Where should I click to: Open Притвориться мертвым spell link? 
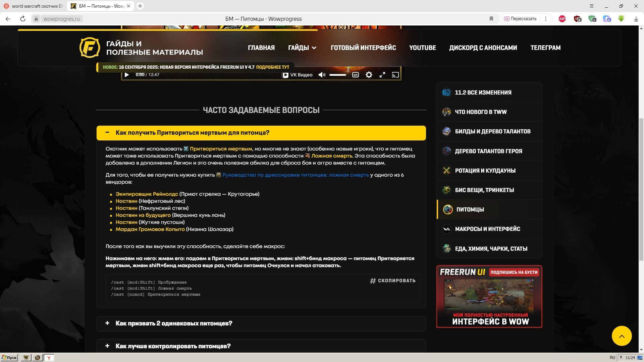(x=221, y=149)
